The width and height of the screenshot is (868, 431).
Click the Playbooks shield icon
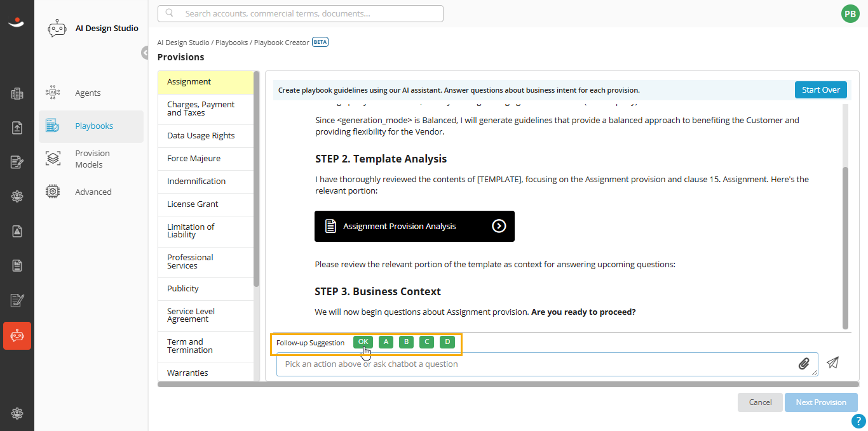click(53, 126)
